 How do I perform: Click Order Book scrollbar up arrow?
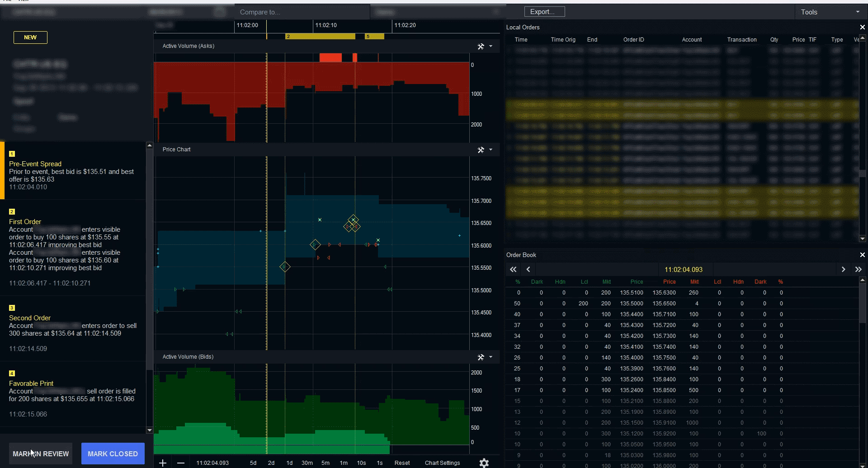(863, 280)
